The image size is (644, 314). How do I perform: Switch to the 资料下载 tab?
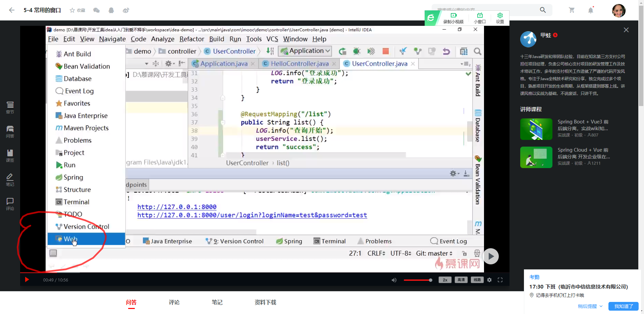coord(265,302)
